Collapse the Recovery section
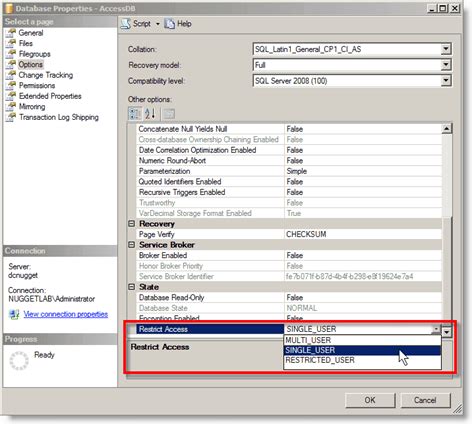474x426 pixels. click(132, 224)
